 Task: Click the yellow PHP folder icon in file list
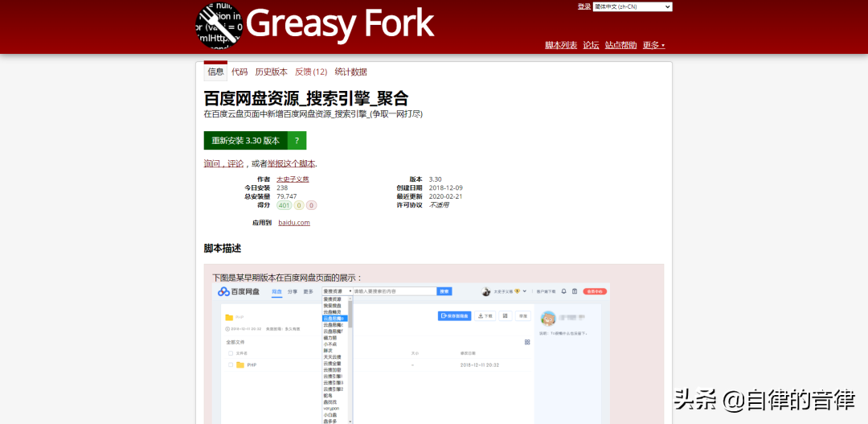coord(240,364)
